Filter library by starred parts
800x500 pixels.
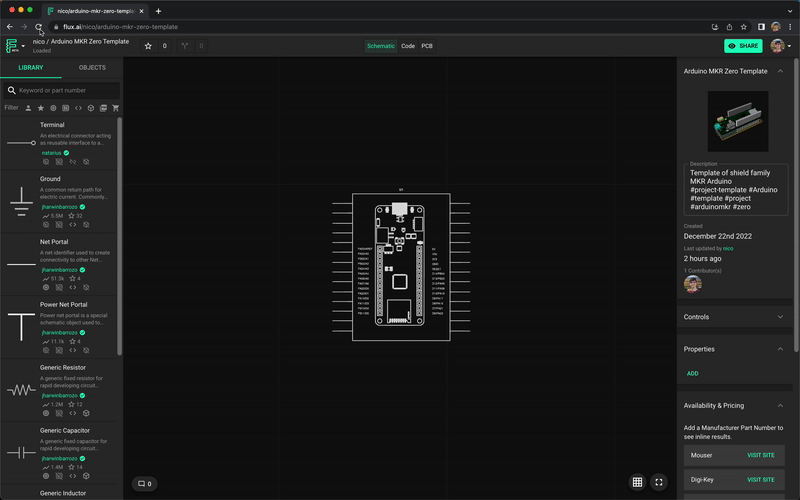tap(41, 108)
